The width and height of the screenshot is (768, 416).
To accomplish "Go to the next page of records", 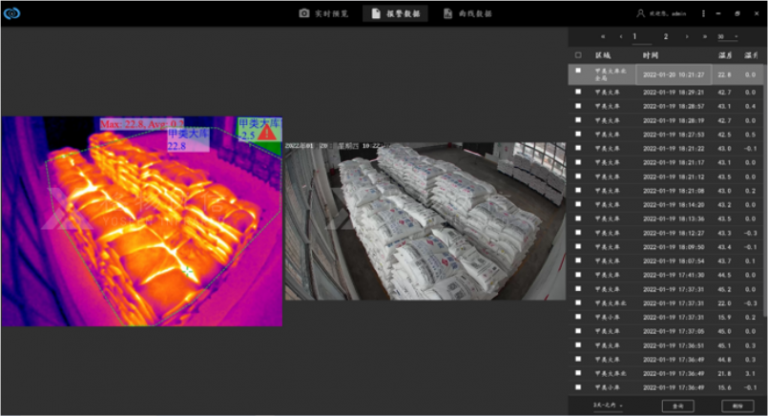I will 689,36.
